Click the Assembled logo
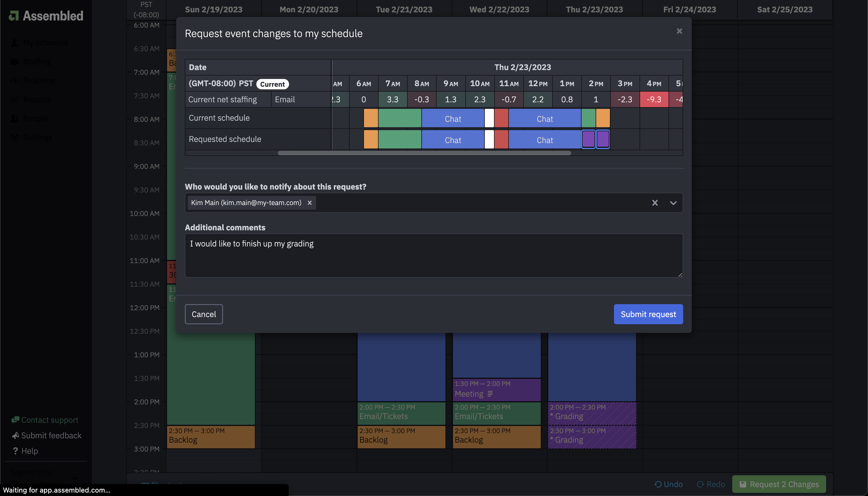The width and height of the screenshot is (868, 496). (46, 16)
